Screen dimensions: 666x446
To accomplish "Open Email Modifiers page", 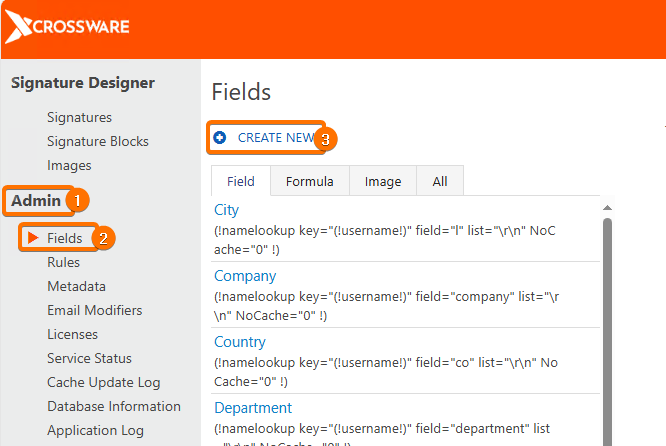I will pyautogui.click(x=94, y=310).
